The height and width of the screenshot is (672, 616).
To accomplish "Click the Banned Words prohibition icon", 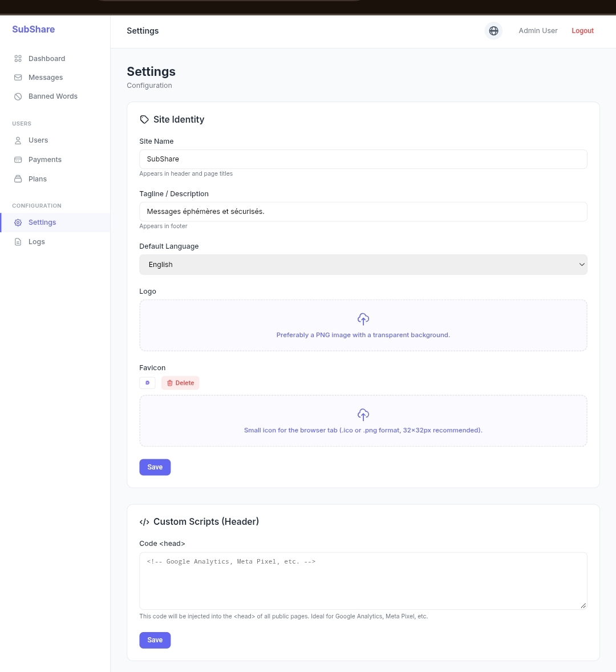I will (18, 96).
